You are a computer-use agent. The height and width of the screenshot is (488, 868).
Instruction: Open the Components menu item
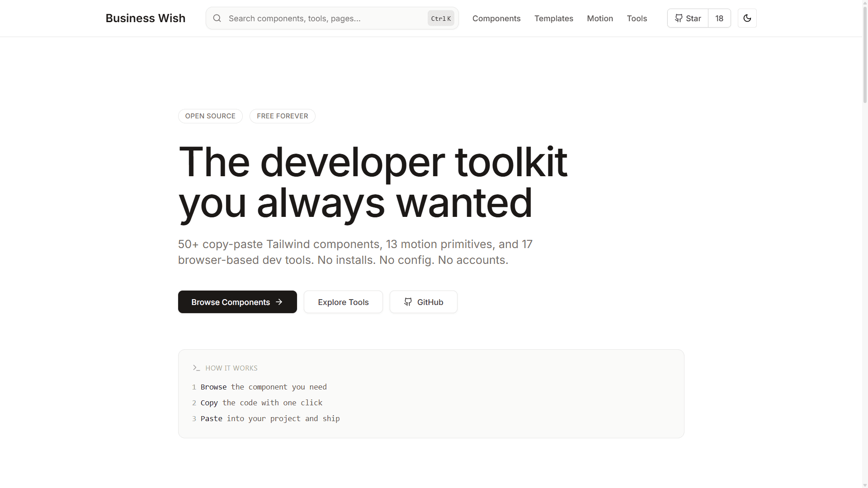tap(496, 19)
